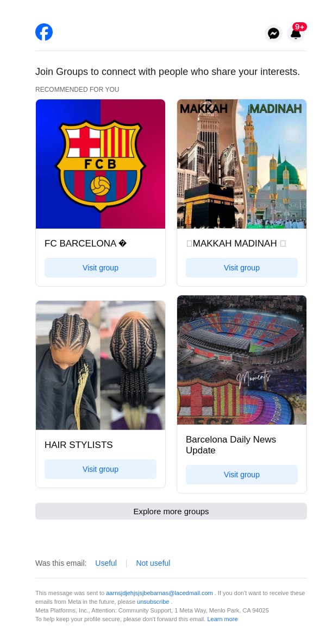This screenshot has width=326, height=644.
Task: Open the Learn more link
Action: (x=222, y=619)
